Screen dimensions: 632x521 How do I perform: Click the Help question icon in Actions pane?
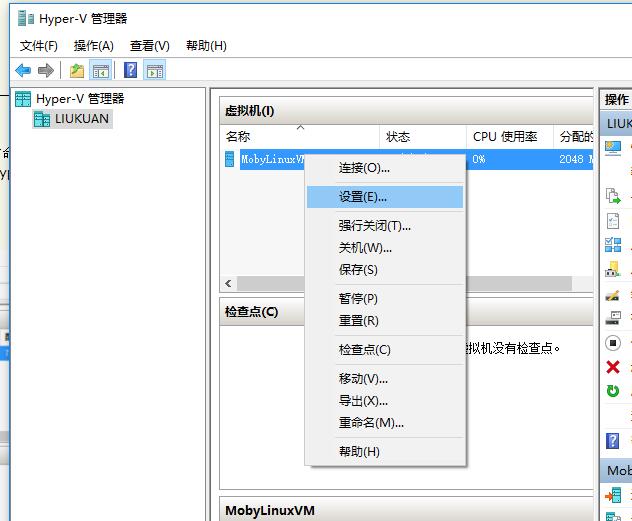[613, 441]
